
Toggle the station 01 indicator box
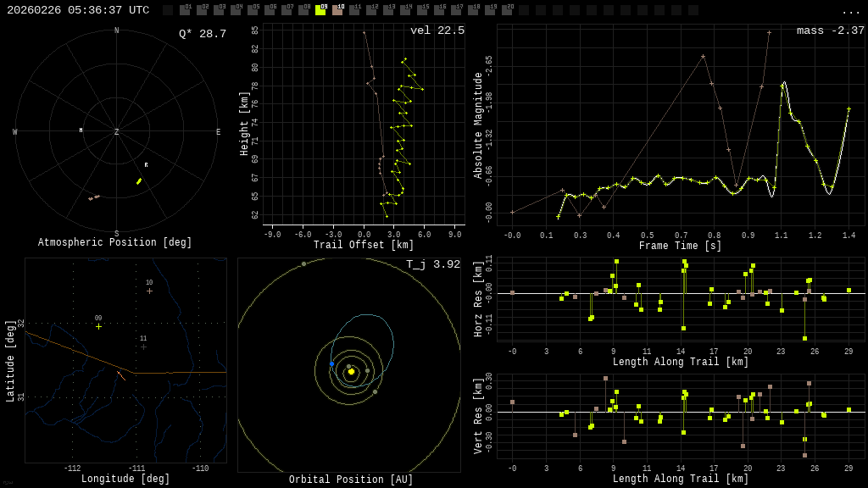point(185,10)
